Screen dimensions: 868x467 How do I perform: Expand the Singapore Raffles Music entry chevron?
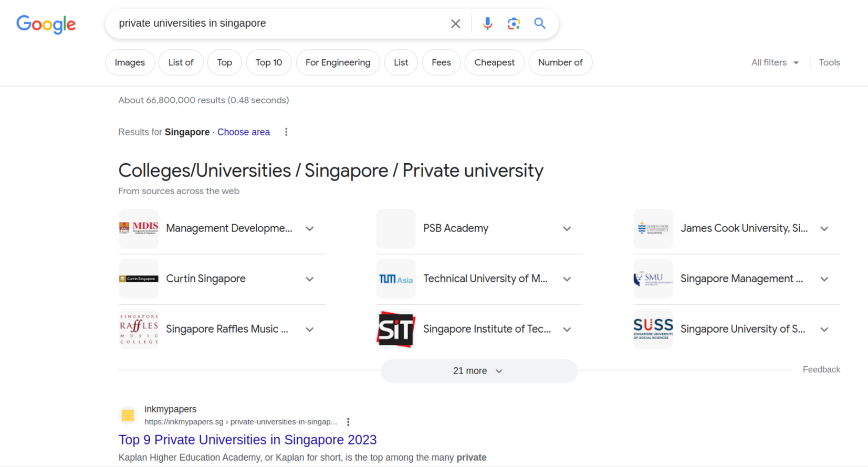click(310, 330)
